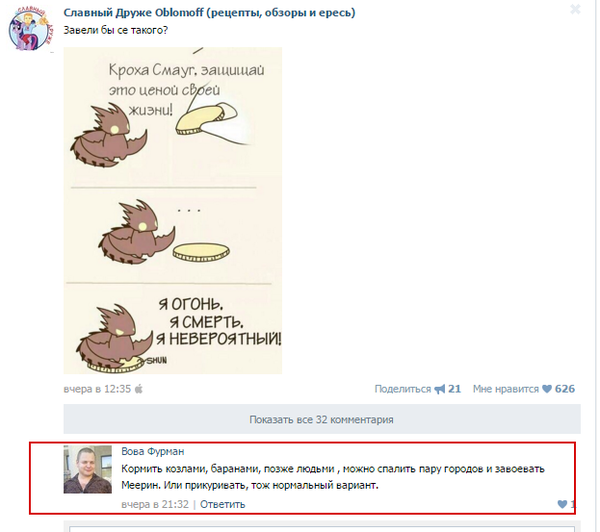Open the Славный Друже Oblomoff group link
This screenshot has width=600, height=532.
(209, 13)
